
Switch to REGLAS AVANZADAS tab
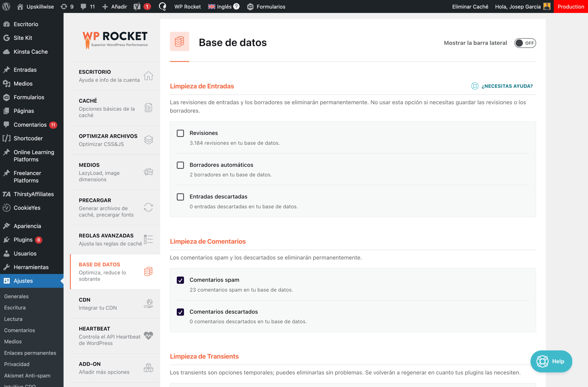[115, 239]
